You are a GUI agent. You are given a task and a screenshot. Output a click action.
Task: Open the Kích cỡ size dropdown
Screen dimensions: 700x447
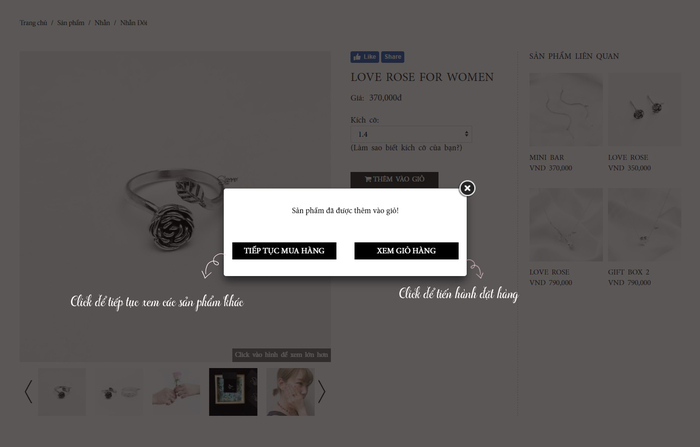click(411, 134)
